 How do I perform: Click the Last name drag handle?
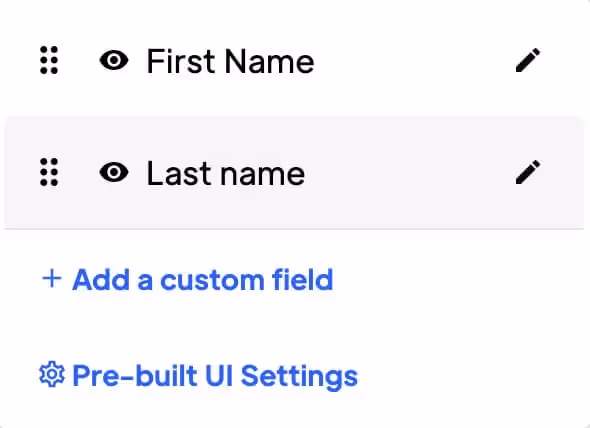(x=49, y=172)
